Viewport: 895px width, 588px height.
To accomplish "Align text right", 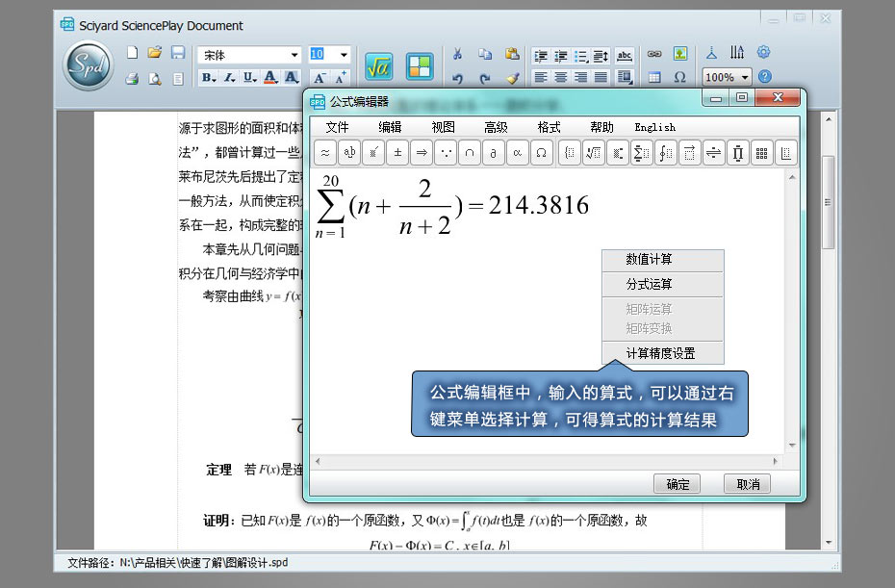I will (x=580, y=77).
